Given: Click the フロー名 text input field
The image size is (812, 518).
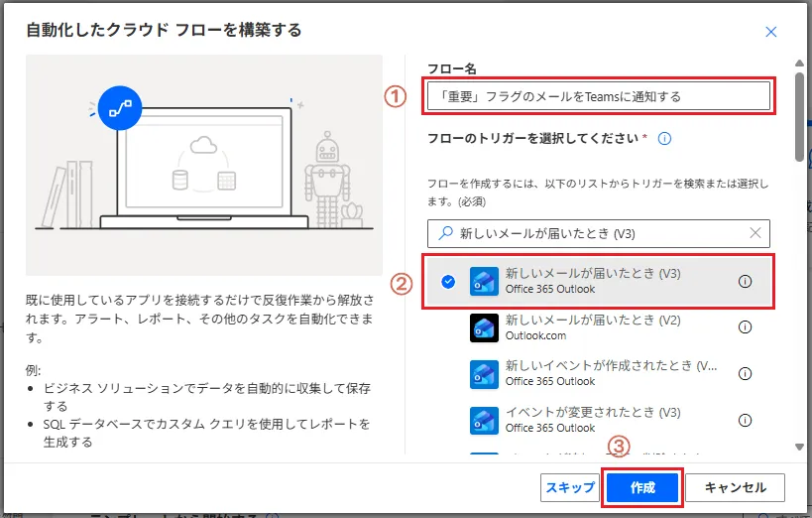Looking at the screenshot, I should click(599, 96).
